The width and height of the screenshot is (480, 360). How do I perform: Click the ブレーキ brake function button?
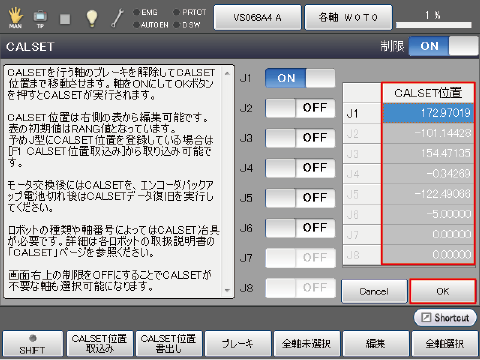(238, 344)
